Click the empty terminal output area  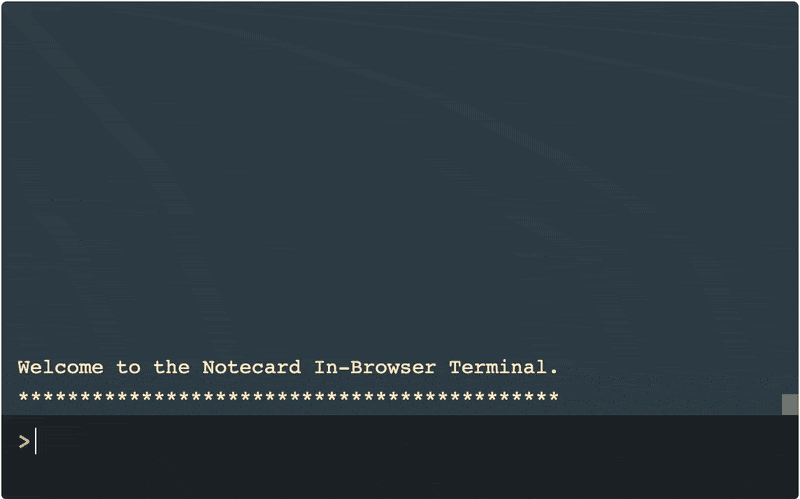[392, 179]
